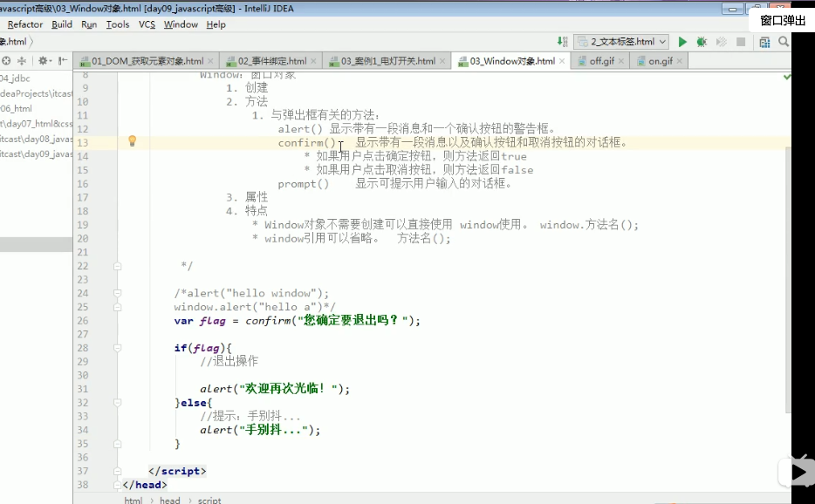Click script in the bottom breadcrumb
This screenshot has height=504, width=815.
[x=209, y=500]
